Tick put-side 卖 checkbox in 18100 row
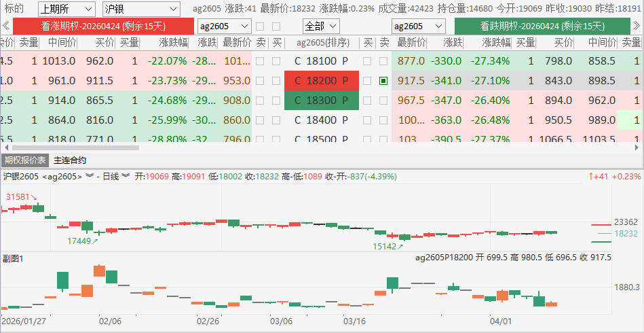644x333 pixels. 383,61
